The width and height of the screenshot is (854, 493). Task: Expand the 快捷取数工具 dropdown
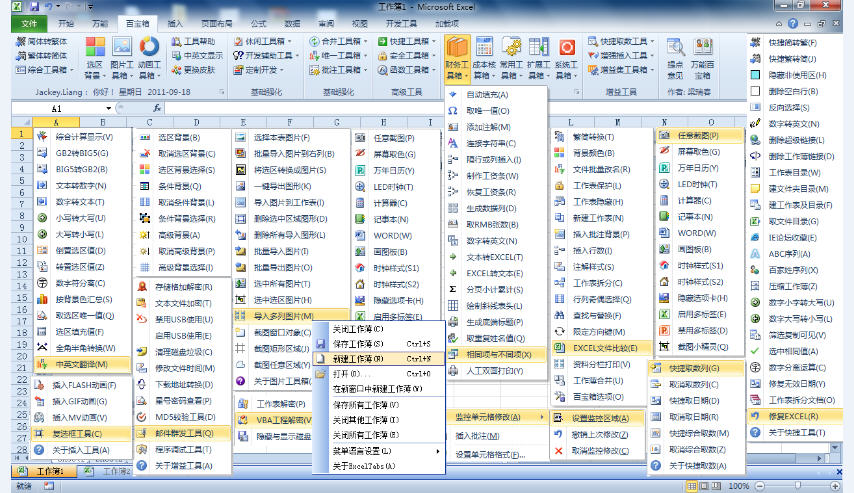pyautogui.click(x=621, y=41)
